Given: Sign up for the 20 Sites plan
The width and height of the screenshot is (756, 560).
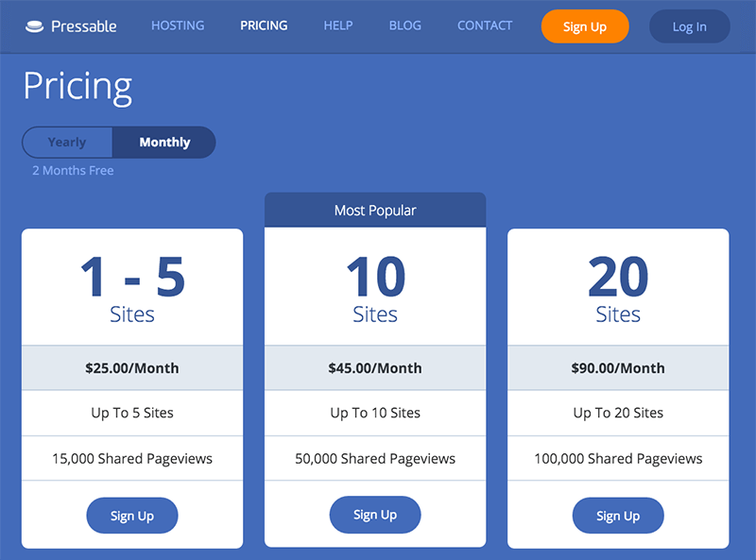Looking at the screenshot, I should pyautogui.click(x=618, y=516).
